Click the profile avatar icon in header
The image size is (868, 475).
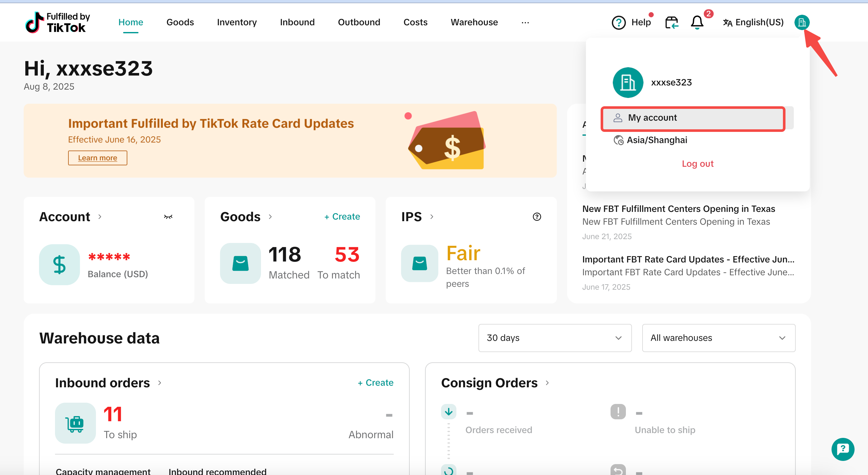(801, 23)
